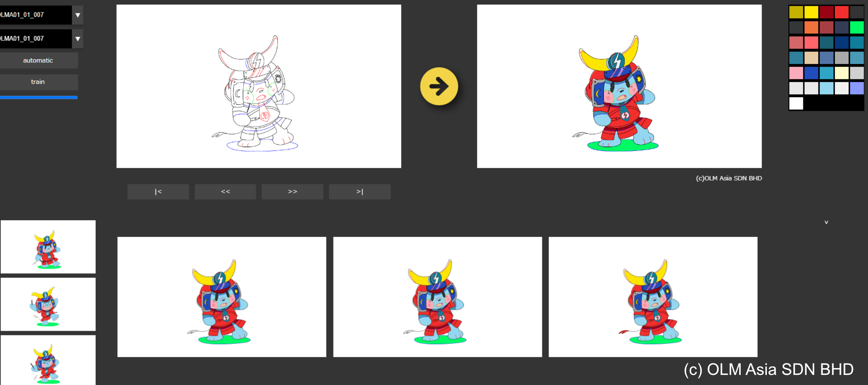Click the top LMA01_01_007 selection field
Image resolution: width=868 pixels, height=385 pixels.
[35, 15]
